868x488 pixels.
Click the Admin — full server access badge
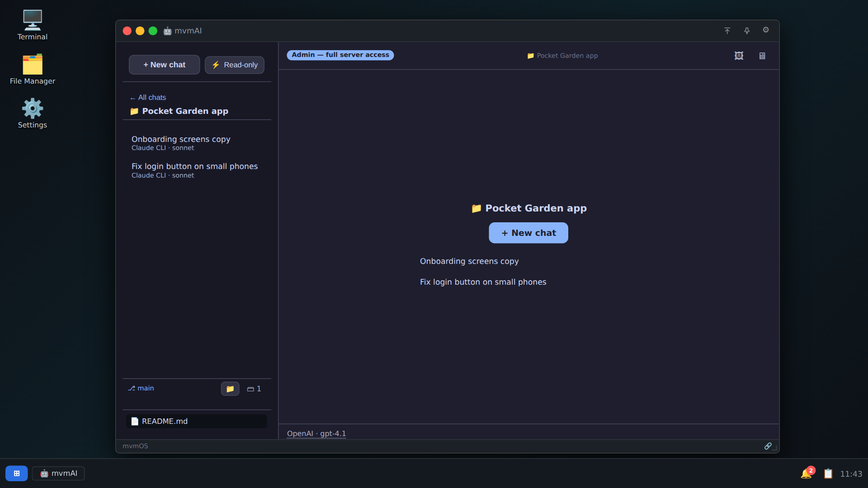click(x=340, y=55)
